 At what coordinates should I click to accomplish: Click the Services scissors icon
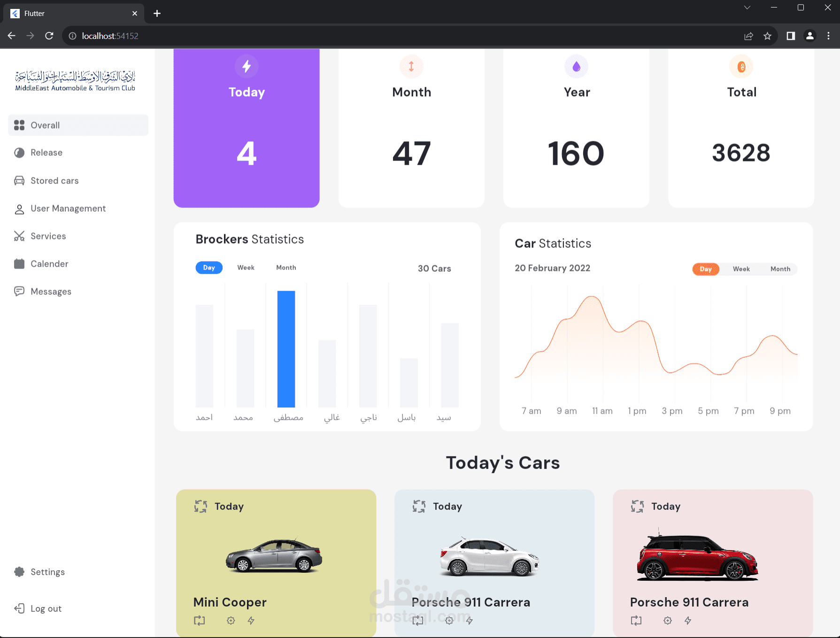tap(19, 236)
